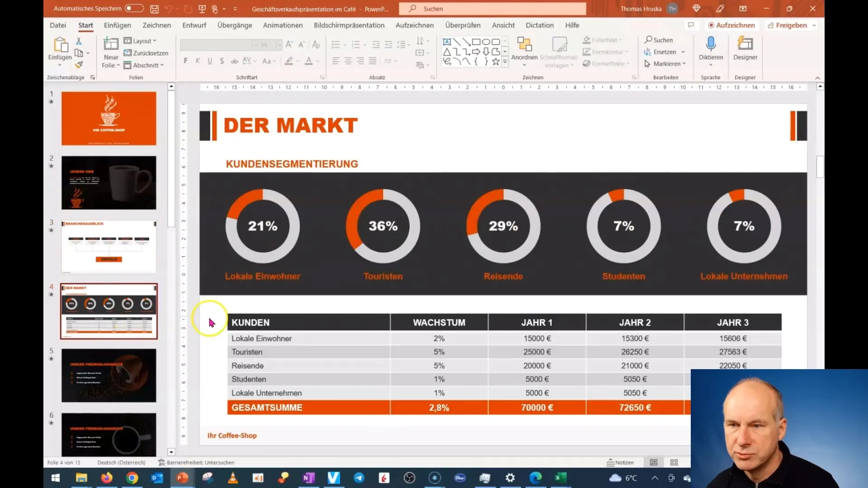Click the Aufzeichnen record button
Screen dimensions: 868x488
[731, 25]
